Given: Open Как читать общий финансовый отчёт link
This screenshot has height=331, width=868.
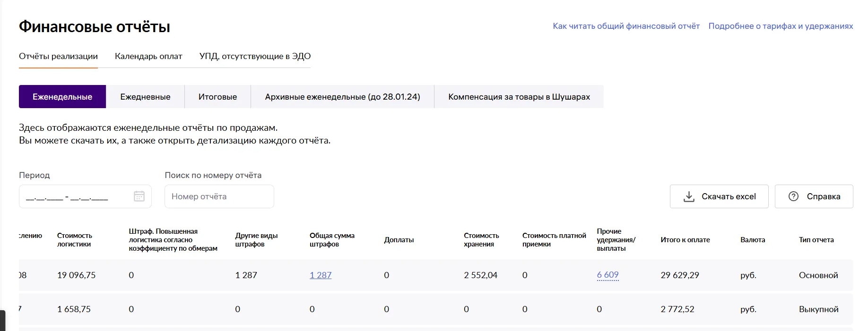Looking at the screenshot, I should click(x=626, y=26).
